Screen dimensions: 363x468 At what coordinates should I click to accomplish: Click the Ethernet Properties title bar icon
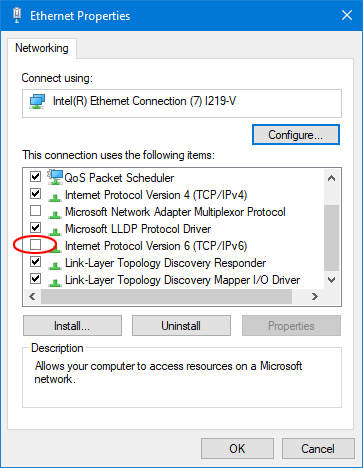click(17, 15)
